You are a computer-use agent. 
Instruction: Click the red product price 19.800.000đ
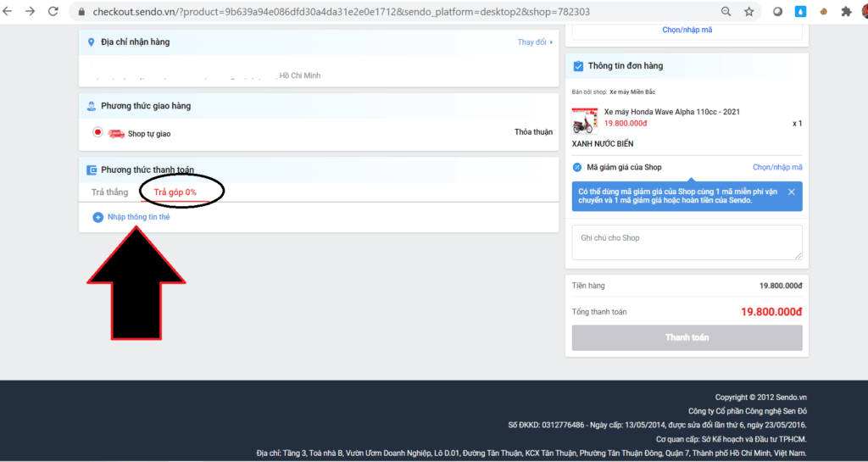[626, 124]
